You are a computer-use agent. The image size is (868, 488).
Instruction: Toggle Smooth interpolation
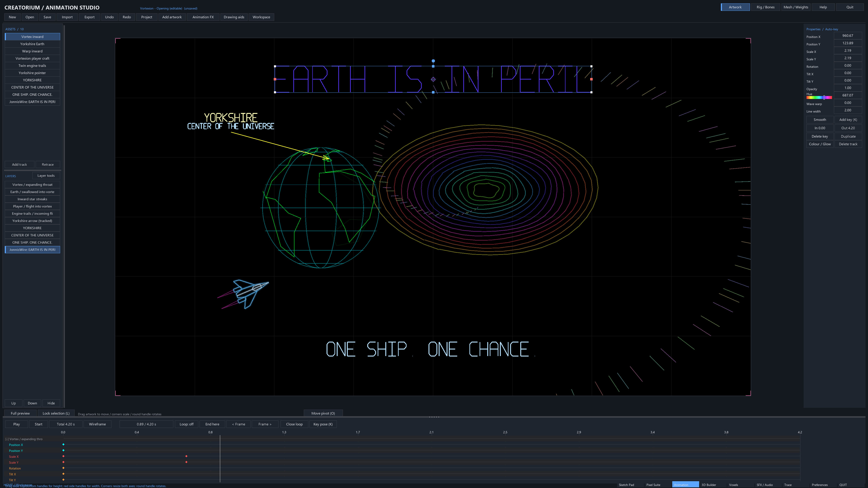[x=819, y=120]
